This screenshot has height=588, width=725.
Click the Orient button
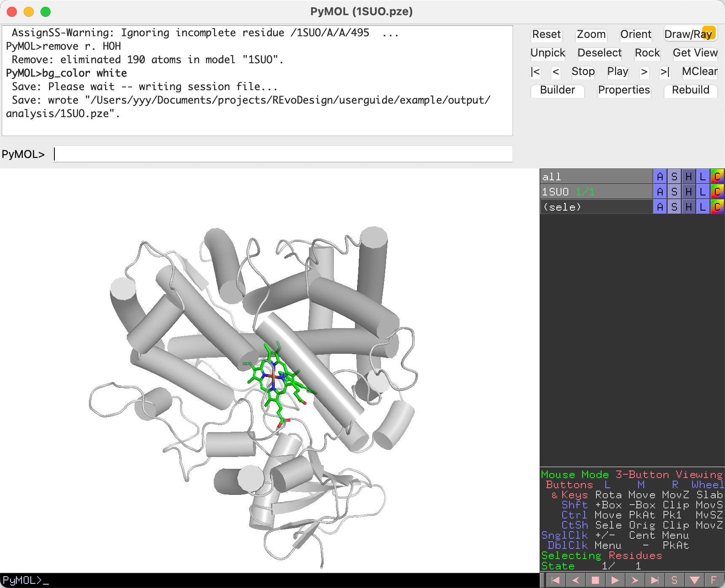[x=636, y=35]
